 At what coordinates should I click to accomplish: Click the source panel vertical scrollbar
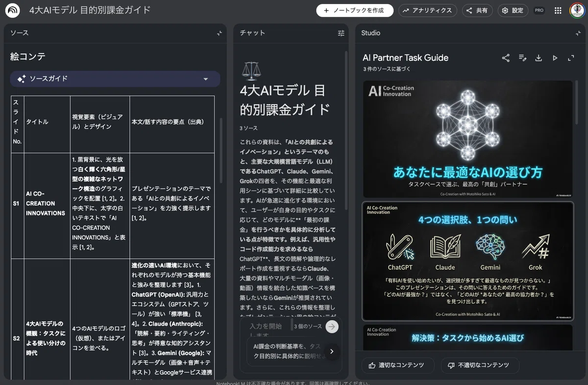coord(221,150)
